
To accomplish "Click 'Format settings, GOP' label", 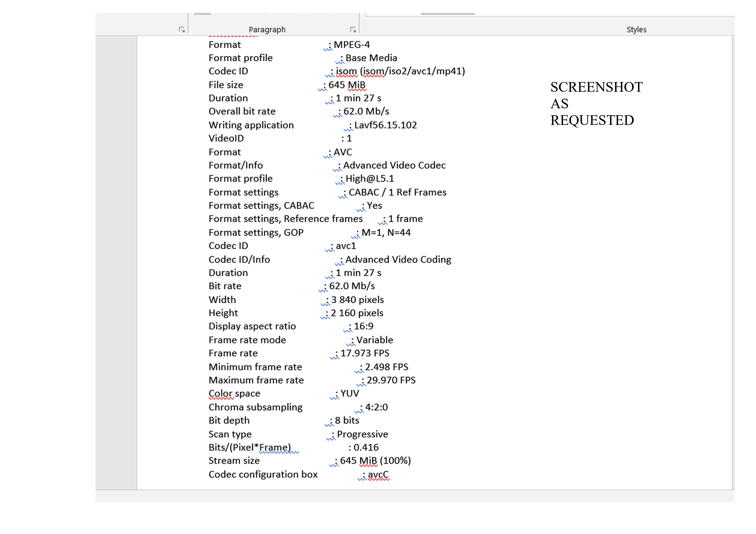I will click(256, 233).
